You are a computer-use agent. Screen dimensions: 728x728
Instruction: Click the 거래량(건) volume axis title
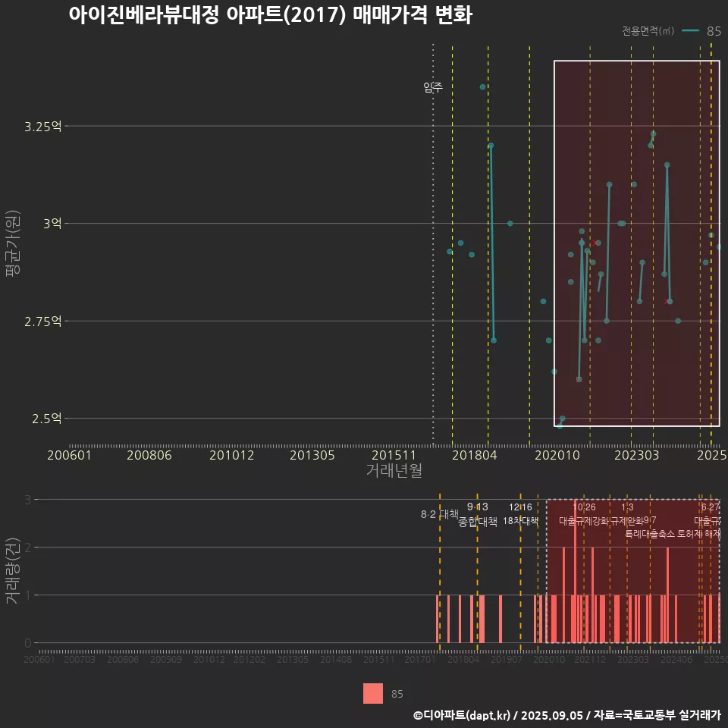(x=12, y=571)
